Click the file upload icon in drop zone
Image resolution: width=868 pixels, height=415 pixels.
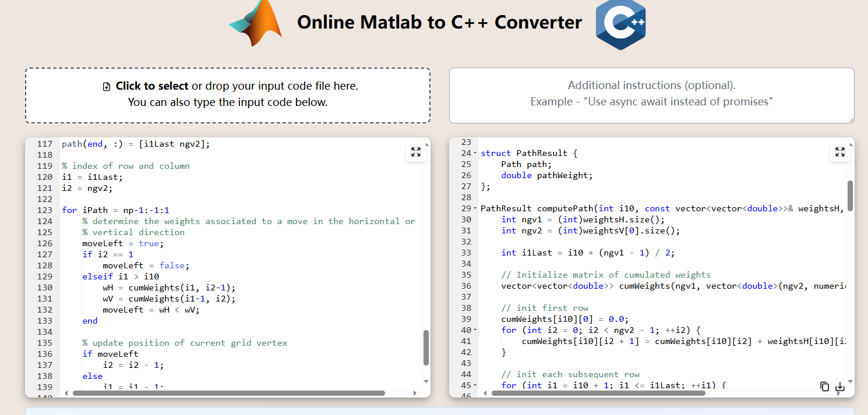click(x=107, y=87)
